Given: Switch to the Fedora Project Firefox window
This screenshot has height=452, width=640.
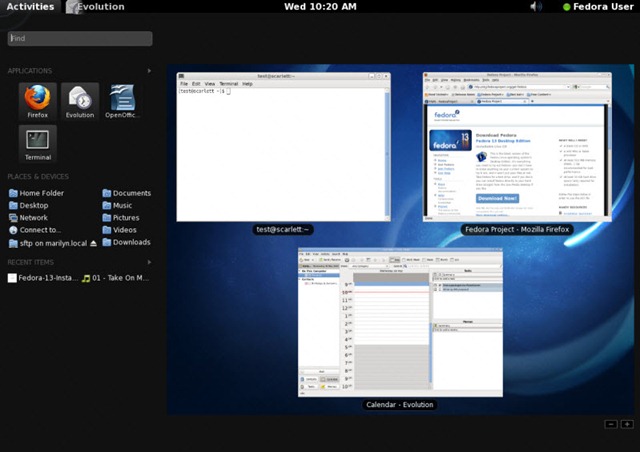Looking at the screenshot, I should [515, 145].
